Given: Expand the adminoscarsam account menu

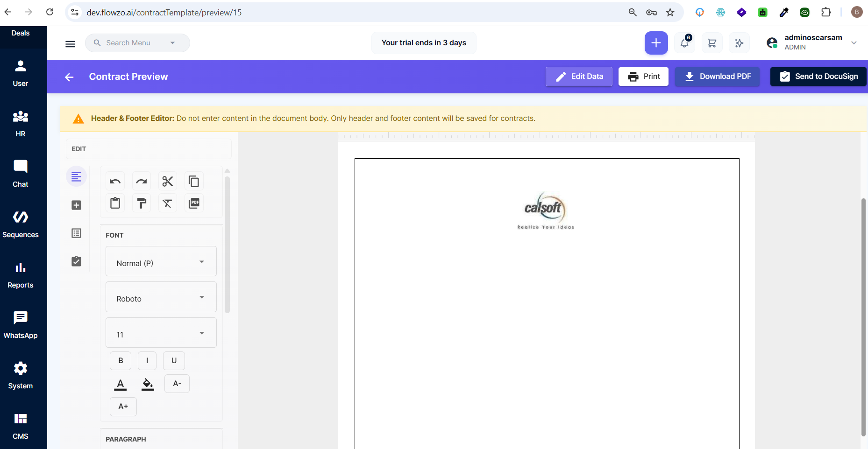Looking at the screenshot, I should point(812,42).
